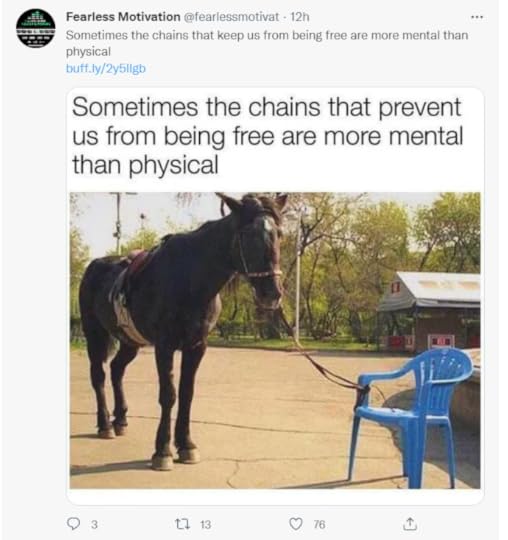
Task: Like the tweet with the heart icon
Action: pyautogui.click(x=296, y=524)
